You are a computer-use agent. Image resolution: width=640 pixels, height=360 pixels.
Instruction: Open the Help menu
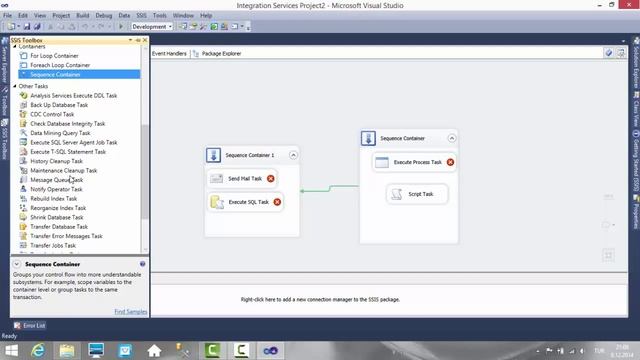tap(206, 16)
